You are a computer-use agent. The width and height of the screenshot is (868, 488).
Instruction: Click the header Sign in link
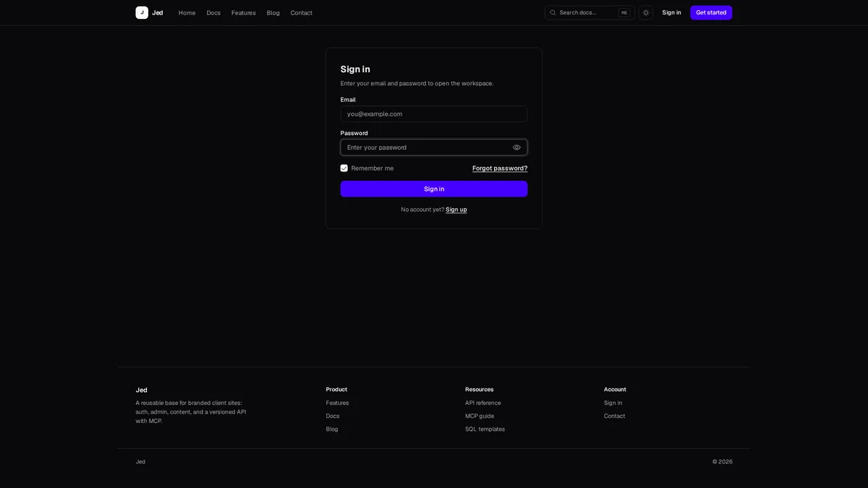(x=671, y=12)
